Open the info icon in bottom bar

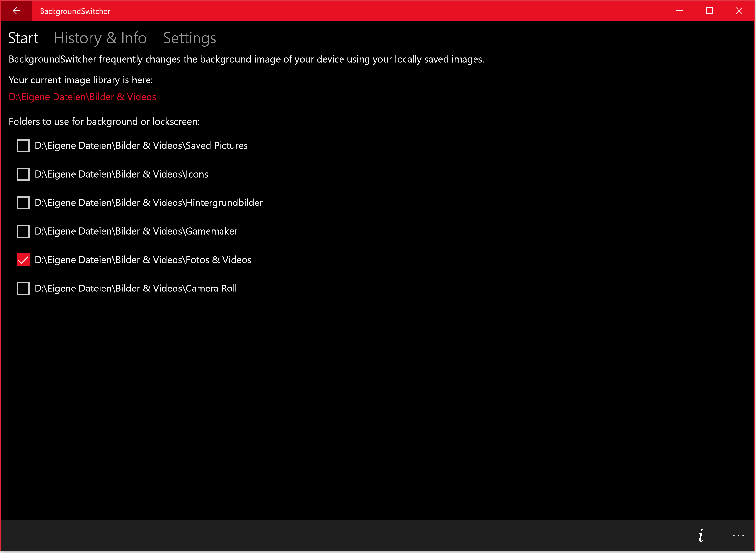click(701, 535)
